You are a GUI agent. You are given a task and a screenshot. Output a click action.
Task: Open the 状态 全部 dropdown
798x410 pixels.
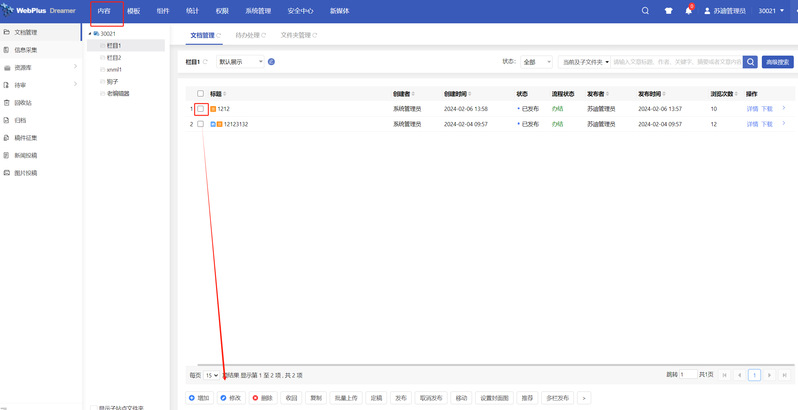[536, 62]
